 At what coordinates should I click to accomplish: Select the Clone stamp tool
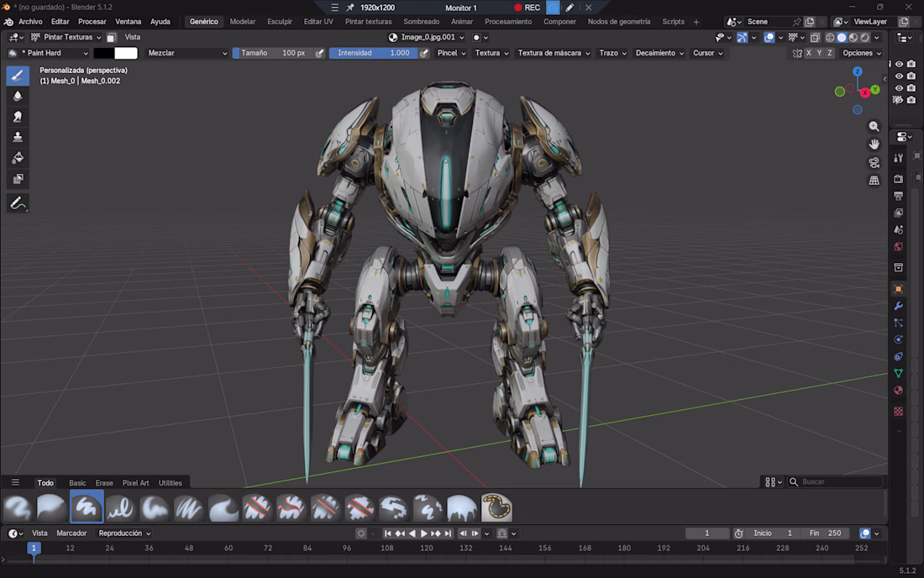coord(18,137)
